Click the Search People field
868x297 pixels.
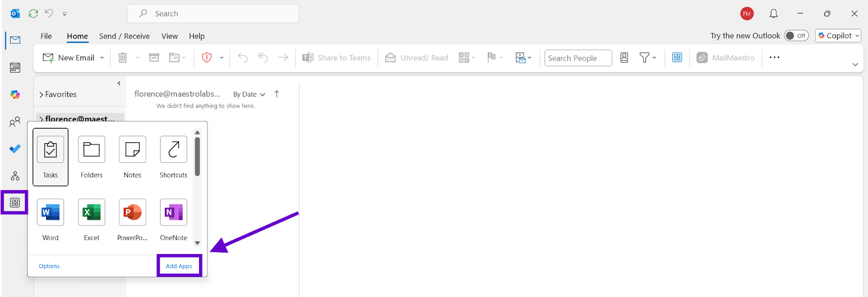click(578, 58)
